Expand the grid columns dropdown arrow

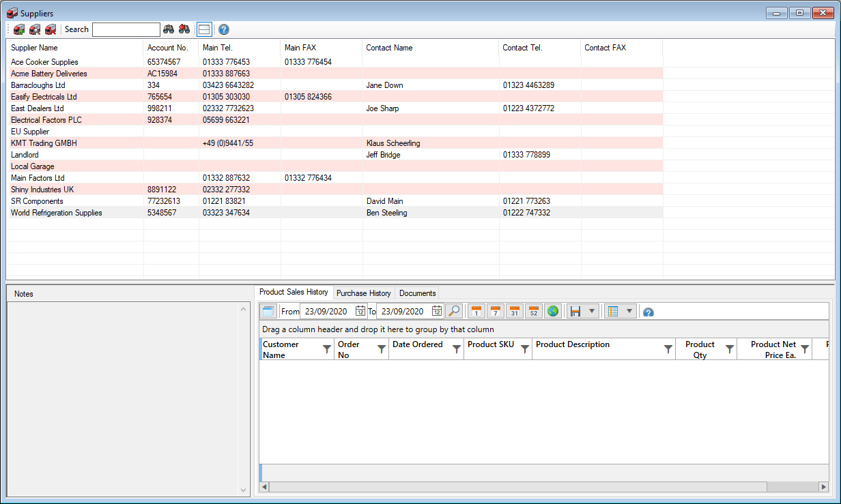point(629,312)
